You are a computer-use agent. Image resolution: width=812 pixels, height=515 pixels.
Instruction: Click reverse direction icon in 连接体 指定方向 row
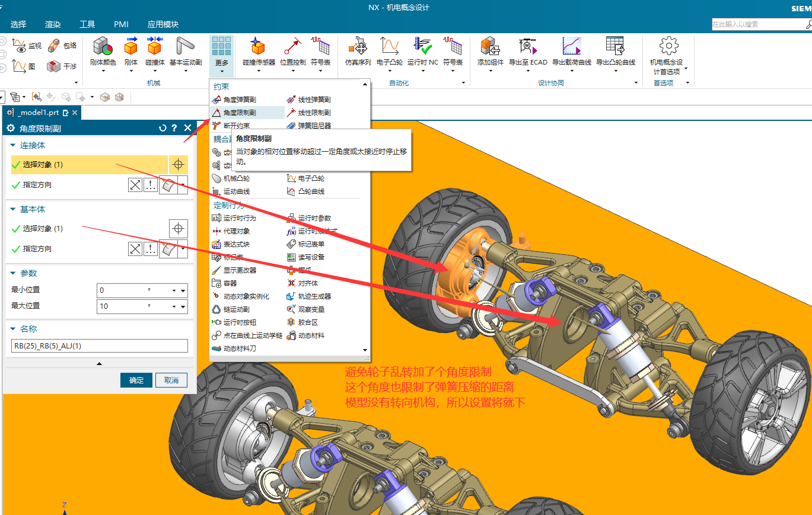pos(135,185)
